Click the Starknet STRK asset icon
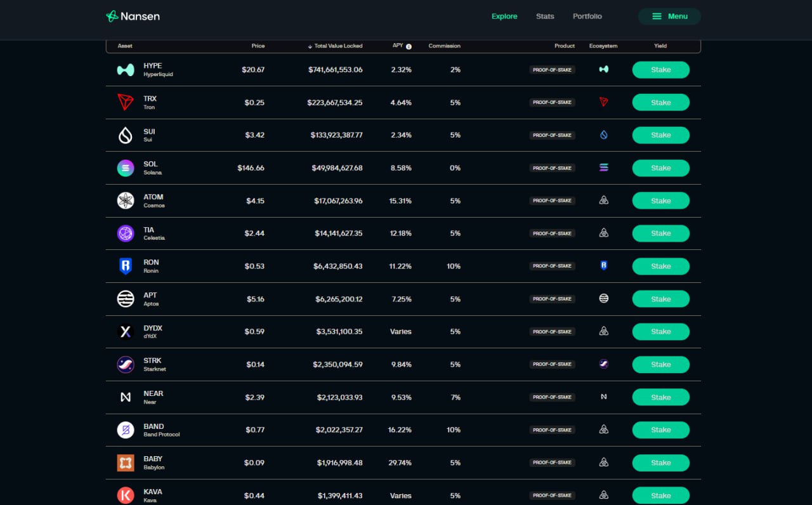This screenshot has height=505, width=812. pyautogui.click(x=126, y=364)
